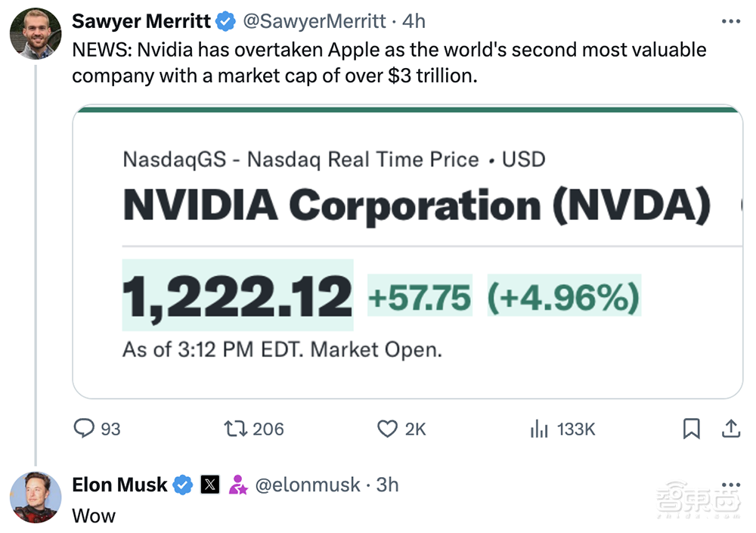Image resolution: width=756 pixels, height=533 pixels.
Task: Click Sawyer Merritt's blue verified badge
Action: [226, 22]
